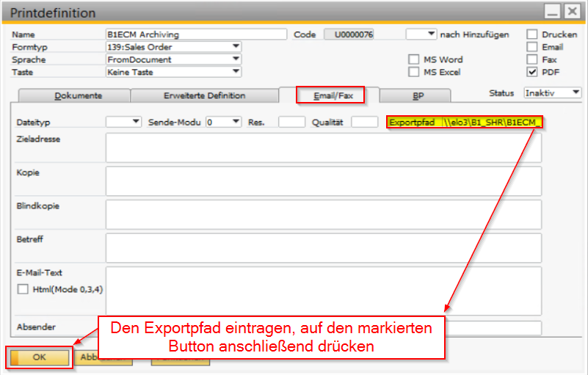Tick the Drucken checkbox

tap(531, 34)
